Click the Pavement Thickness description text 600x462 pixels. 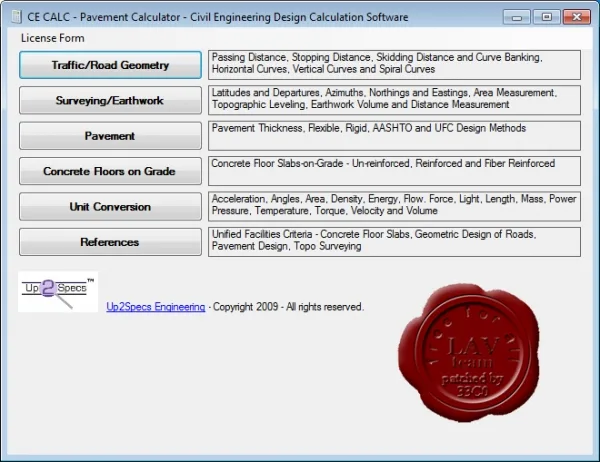(369, 128)
